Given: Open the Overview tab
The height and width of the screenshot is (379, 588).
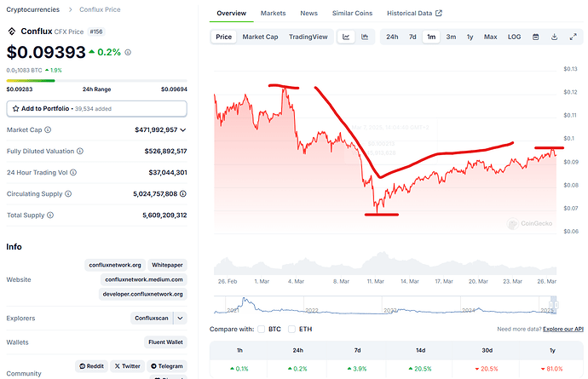Looking at the screenshot, I should (232, 13).
